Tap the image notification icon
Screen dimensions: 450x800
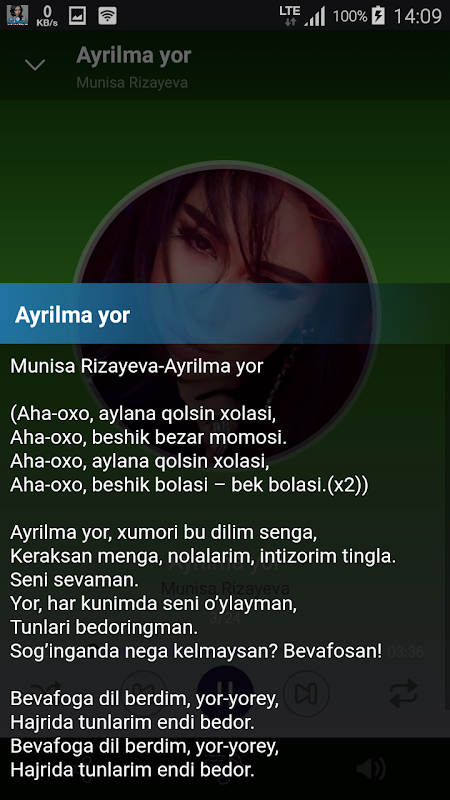tap(78, 16)
